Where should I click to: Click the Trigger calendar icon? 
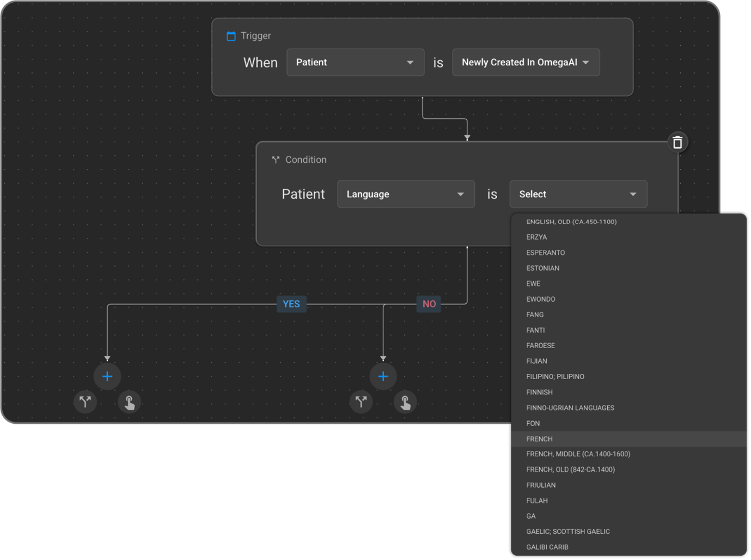231,36
